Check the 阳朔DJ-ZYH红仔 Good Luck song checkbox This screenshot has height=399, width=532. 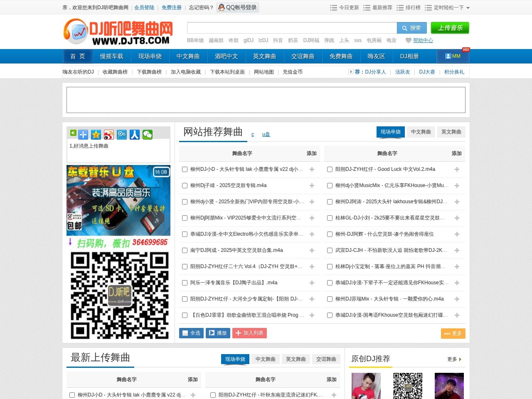click(330, 169)
